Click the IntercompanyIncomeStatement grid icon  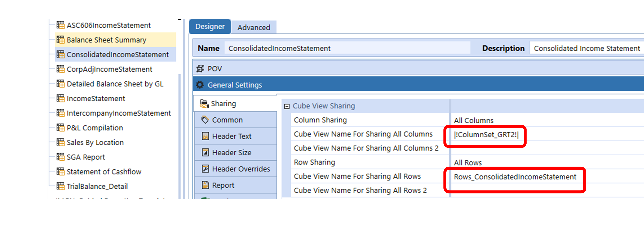(60, 113)
